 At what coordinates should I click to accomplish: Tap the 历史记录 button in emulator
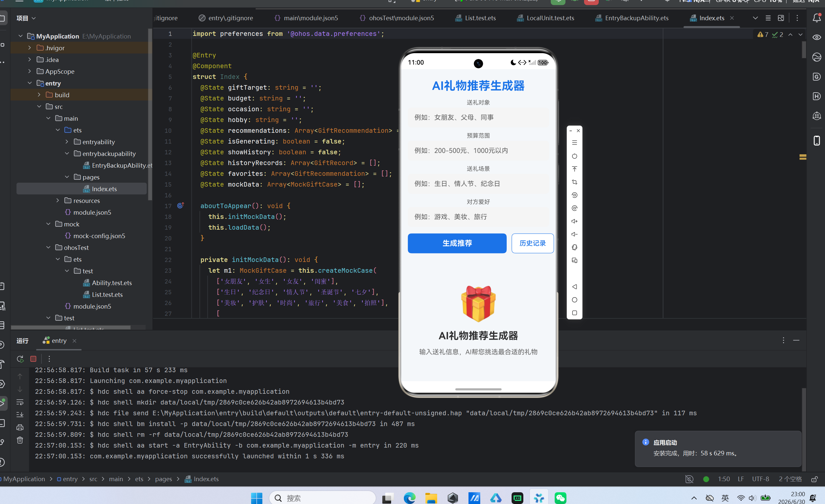tap(533, 243)
